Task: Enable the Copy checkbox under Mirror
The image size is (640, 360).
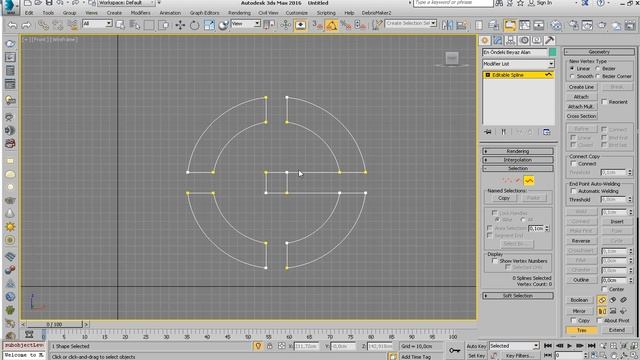Action: pos(573,321)
